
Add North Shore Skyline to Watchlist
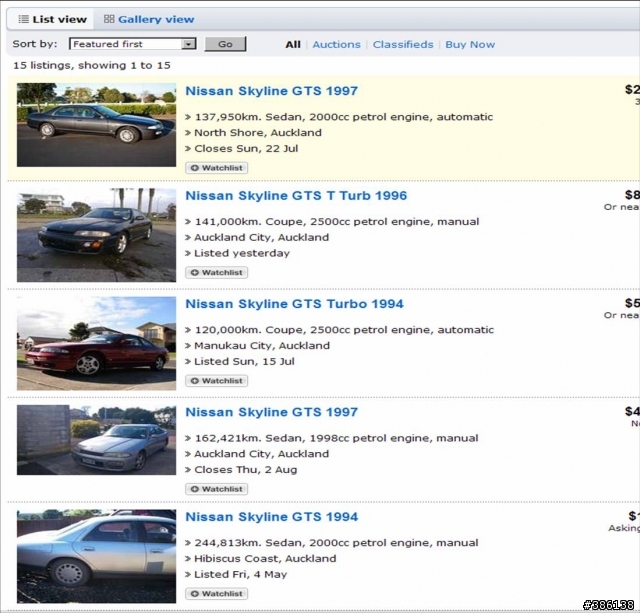tap(216, 168)
